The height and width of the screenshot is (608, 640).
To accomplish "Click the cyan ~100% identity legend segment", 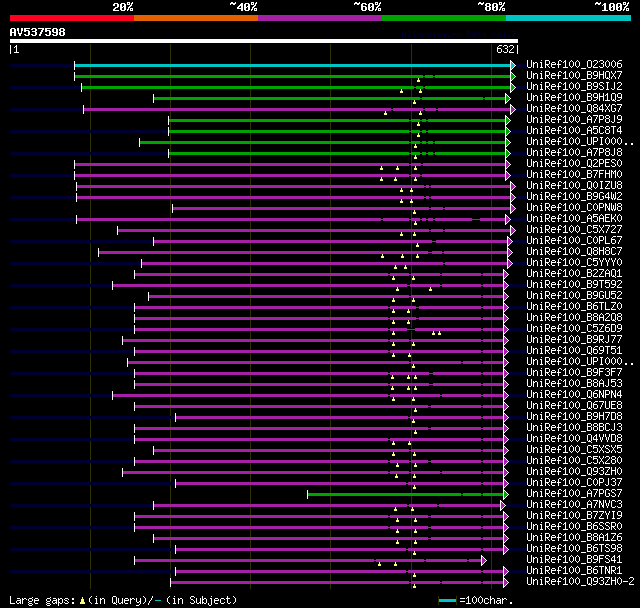I will point(569,18).
